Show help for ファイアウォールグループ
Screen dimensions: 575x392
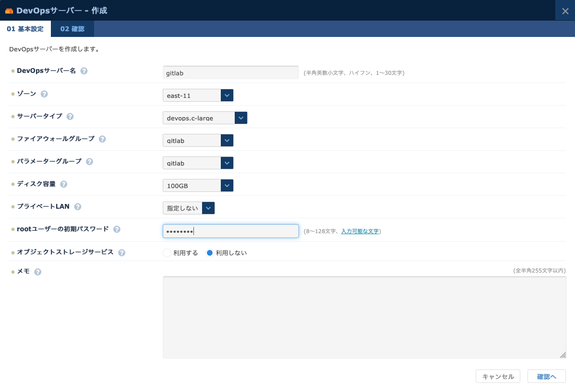(102, 139)
